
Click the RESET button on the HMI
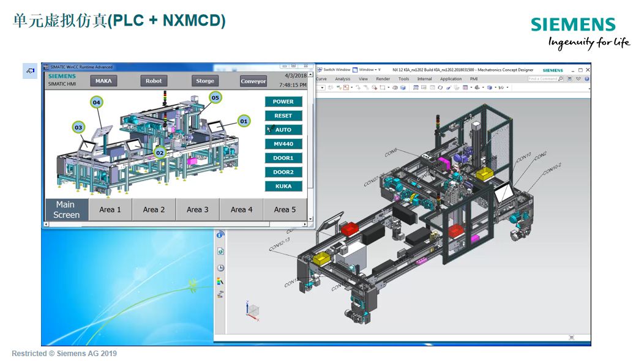point(283,116)
